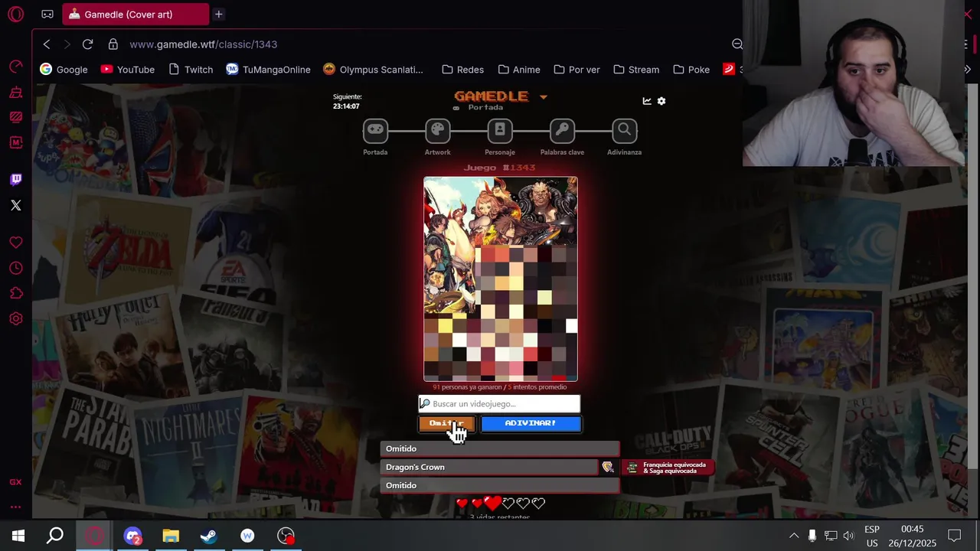Open the Opera main menu logo
The image size is (980, 551).
15,15
